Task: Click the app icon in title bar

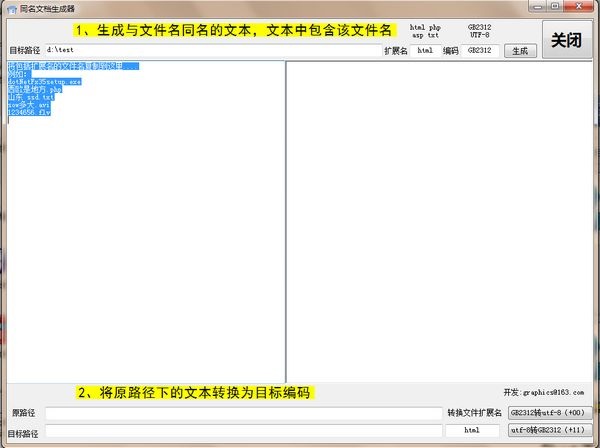Action: (x=12, y=8)
